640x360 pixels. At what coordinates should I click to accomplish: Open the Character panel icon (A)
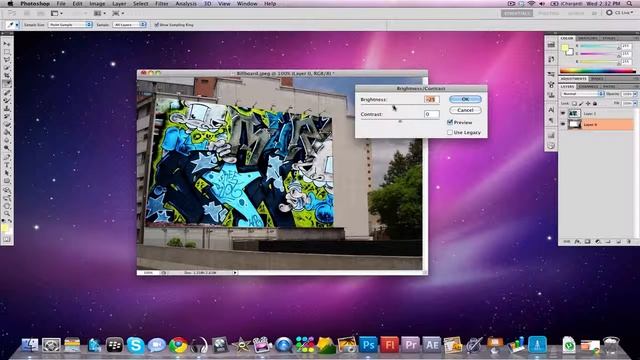551,110
